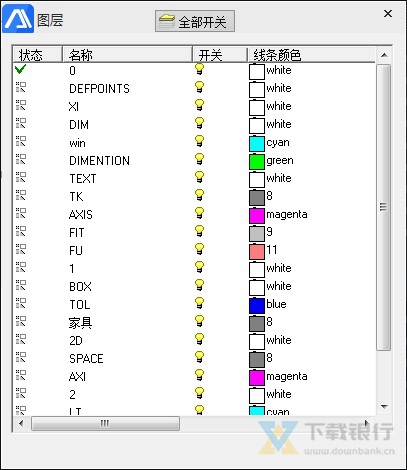Click the horizontal scrollbar thumb
This screenshot has height=470, width=407.
(x=105, y=423)
